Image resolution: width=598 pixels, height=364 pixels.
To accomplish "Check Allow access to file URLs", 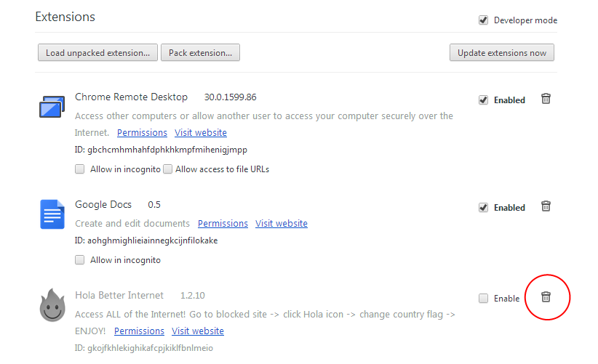I will click(x=168, y=169).
